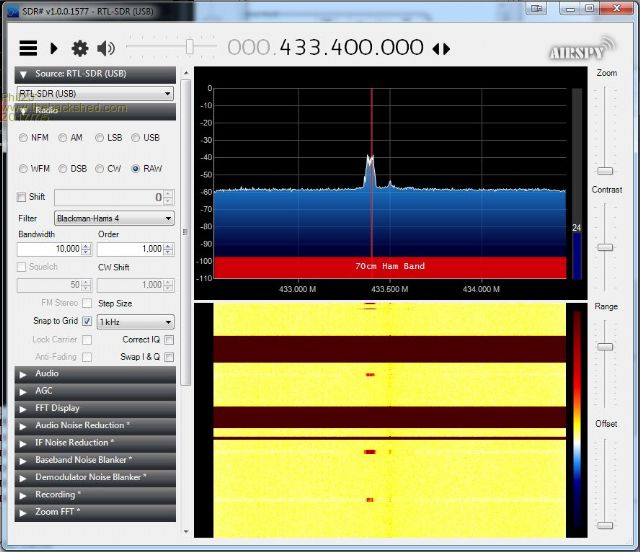
Task: Click the Airspy logo
Action: click(x=582, y=49)
